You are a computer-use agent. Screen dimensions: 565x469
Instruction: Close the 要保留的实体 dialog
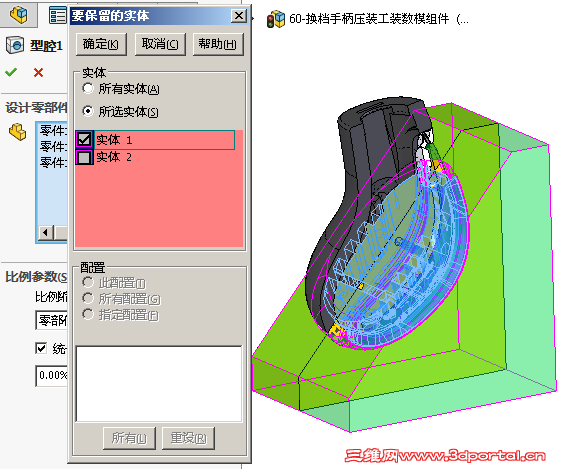(x=239, y=15)
